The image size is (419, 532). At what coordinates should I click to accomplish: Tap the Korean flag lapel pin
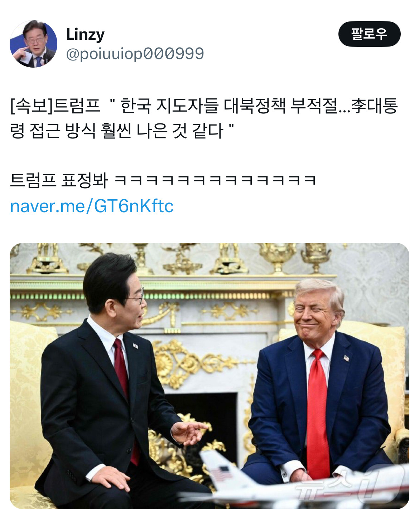pyautogui.click(x=135, y=346)
